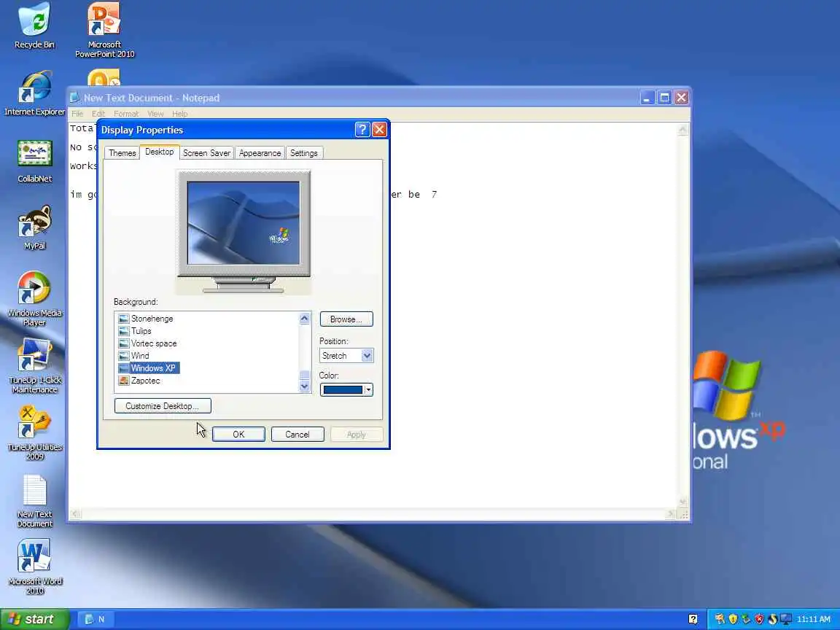The image size is (840, 630).
Task: Click the red shield security alert tray icon
Action: 759,619
